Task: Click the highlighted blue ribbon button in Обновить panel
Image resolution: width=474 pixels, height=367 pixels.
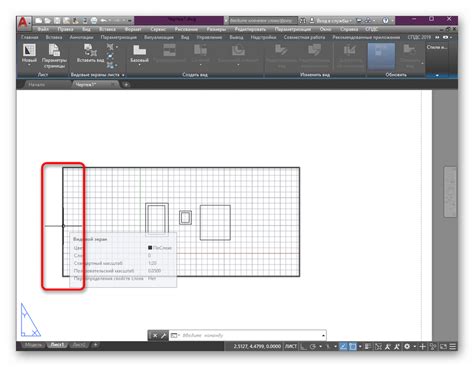Action: click(x=381, y=56)
